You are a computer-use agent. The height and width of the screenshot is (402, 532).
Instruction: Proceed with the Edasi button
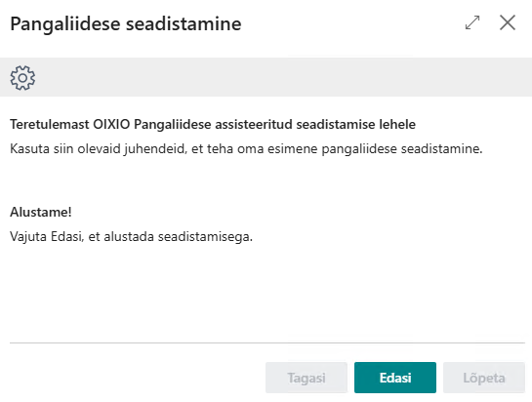(395, 378)
